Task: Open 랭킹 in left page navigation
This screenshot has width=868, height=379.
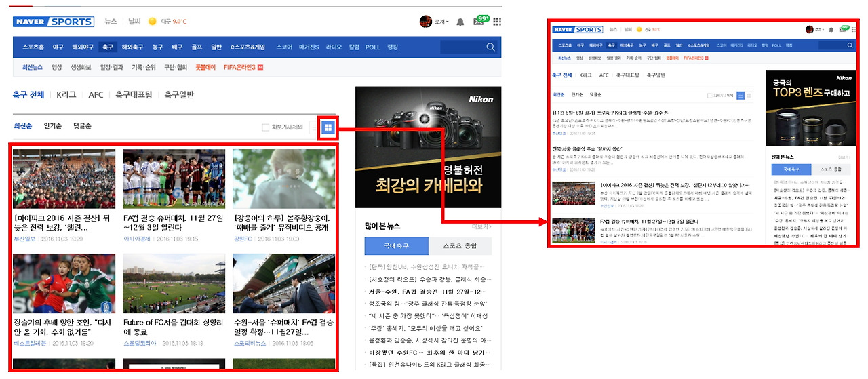Action: point(393,47)
